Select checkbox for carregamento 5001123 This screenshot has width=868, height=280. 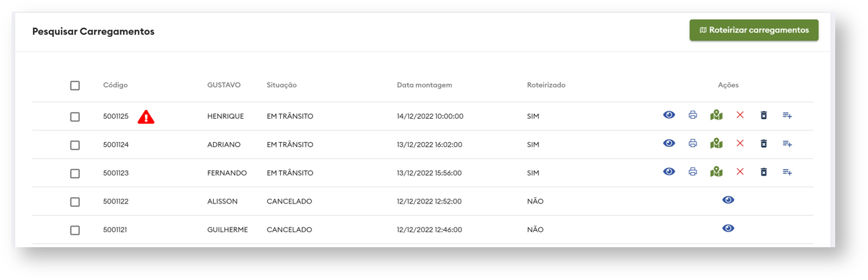tap(75, 173)
